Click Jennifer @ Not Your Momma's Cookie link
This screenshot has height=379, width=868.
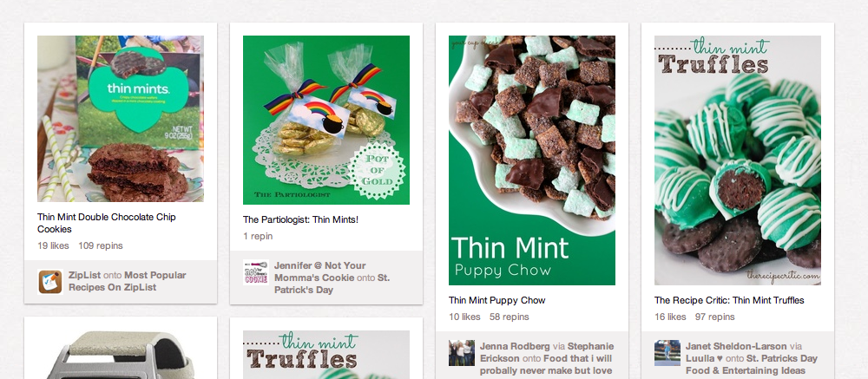320,271
